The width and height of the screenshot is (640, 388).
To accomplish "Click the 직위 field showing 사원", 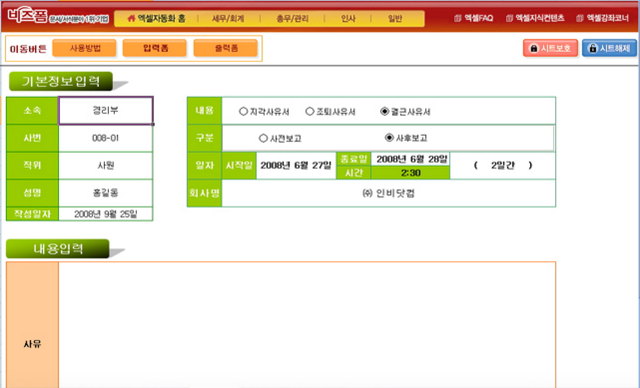I will pos(106,165).
